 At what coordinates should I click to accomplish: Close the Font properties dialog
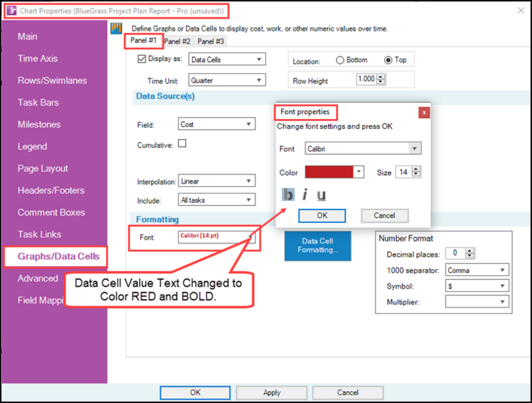click(424, 113)
